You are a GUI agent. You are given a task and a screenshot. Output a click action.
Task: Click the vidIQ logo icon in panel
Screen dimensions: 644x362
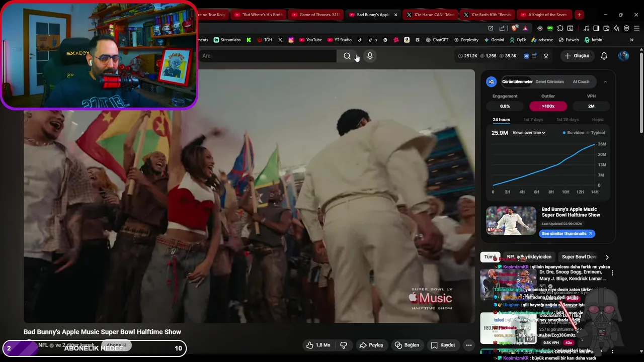tap(492, 82)
